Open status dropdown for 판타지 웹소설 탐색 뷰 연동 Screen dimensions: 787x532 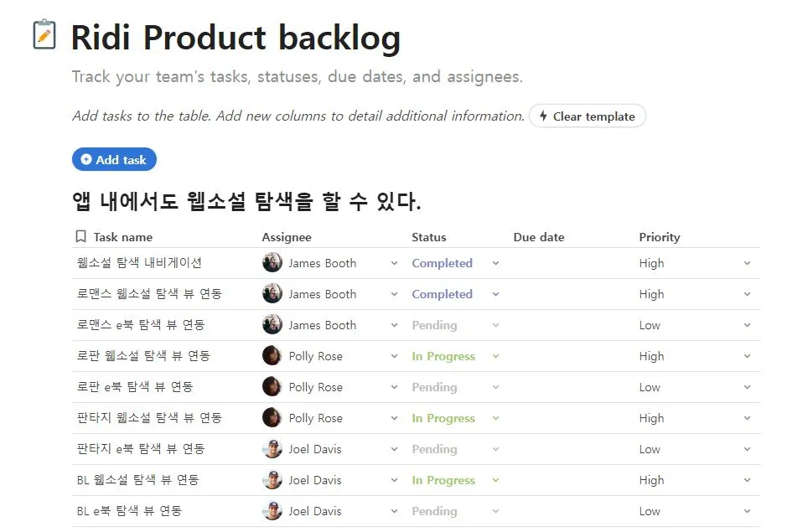tap(496, 418)
